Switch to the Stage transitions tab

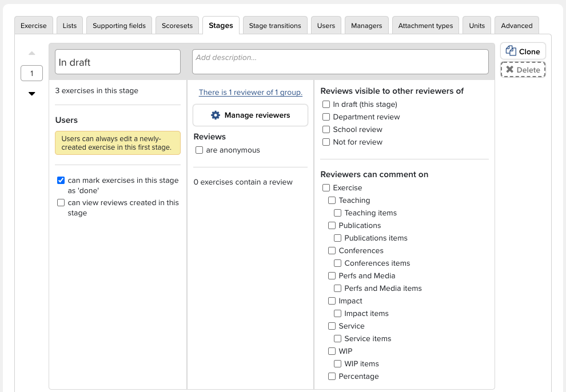tap(275, 26)
